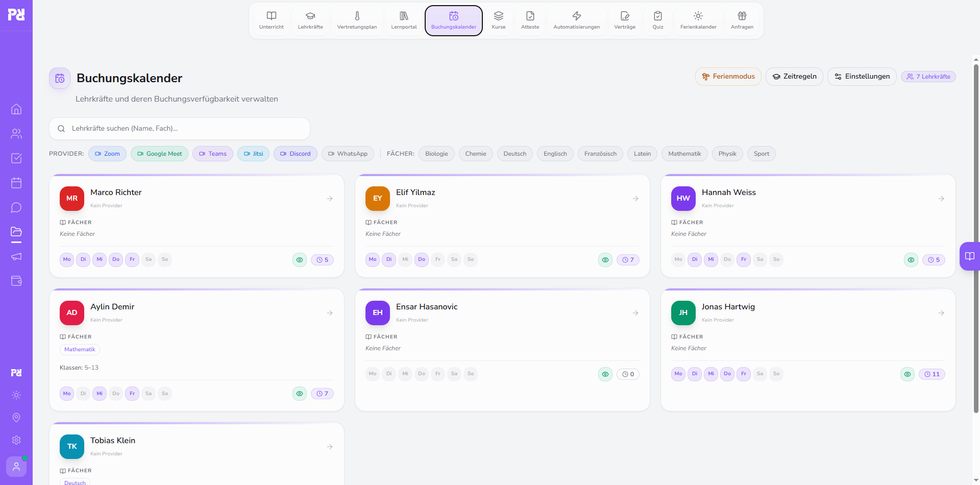
Task: Expand Tobias Klein's card arrow
Action: [330, 447]
